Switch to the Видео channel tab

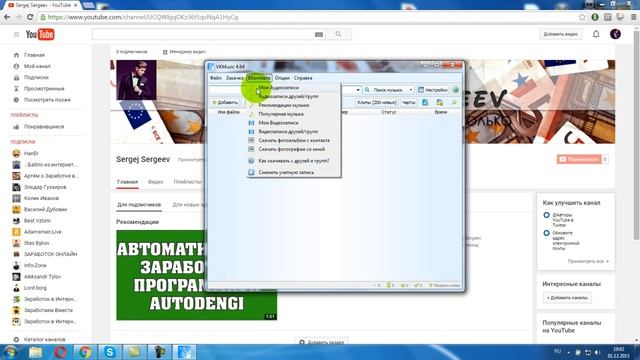click(156, 182)
